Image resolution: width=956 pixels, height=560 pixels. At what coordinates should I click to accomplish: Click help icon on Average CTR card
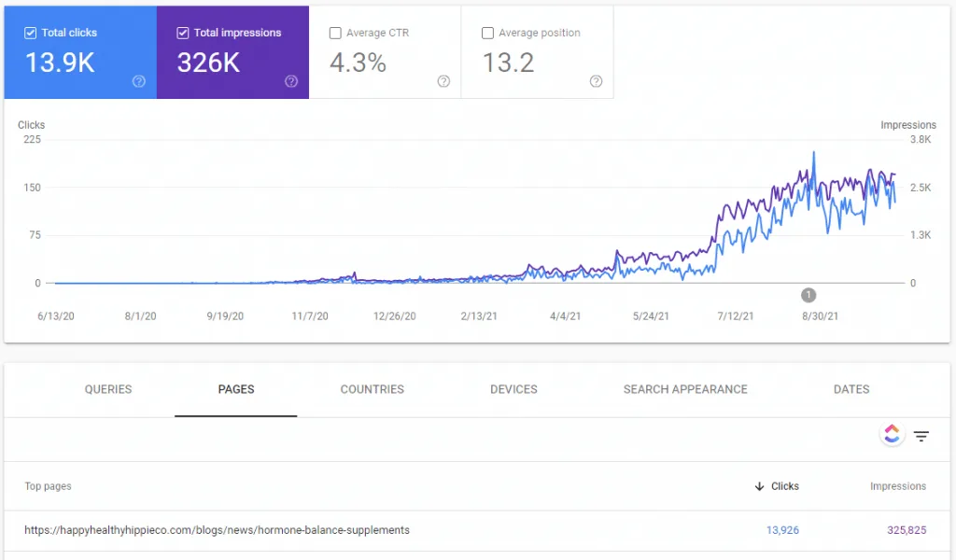pyautogui.click(x=443, y=81)
